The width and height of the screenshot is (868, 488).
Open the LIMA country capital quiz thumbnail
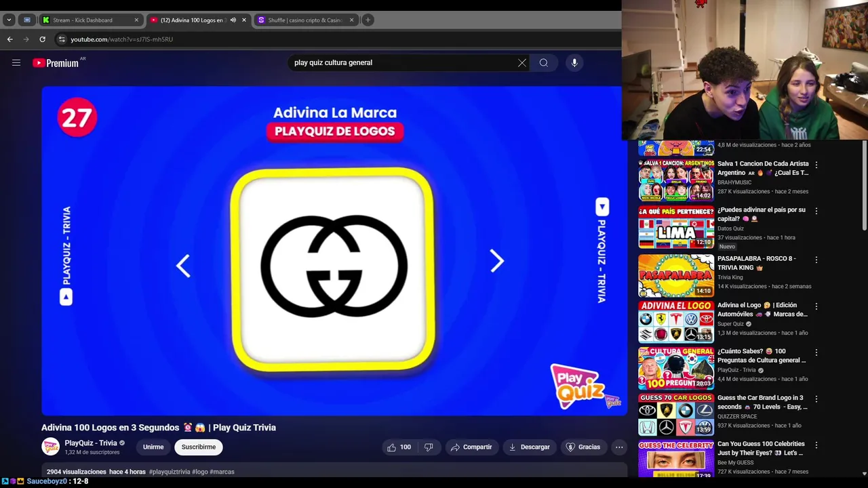coord(676,227)
